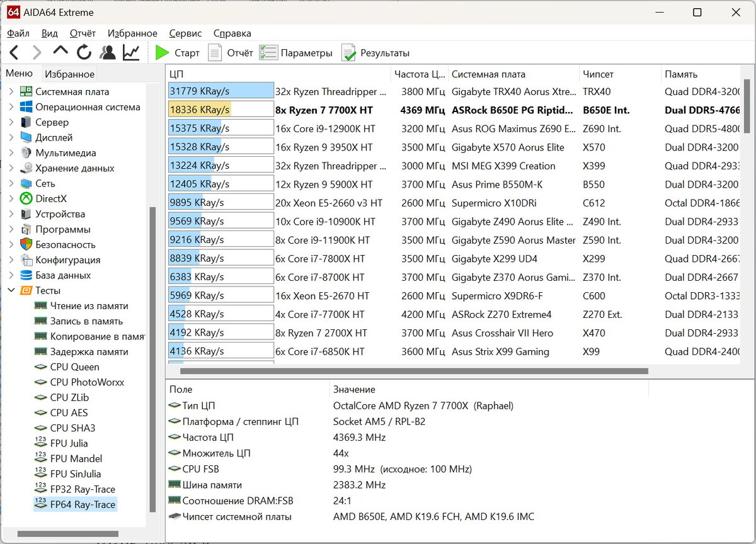The image size is (756, 544).
Task: Expand the Операционная система tree node
Action: pos(11,107)
